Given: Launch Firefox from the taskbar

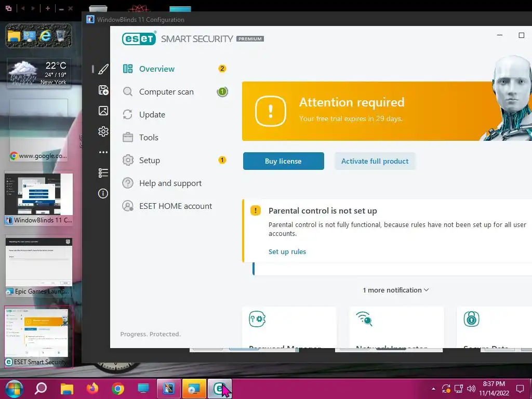Looking at the screenshot, I should (x=92, y=389).
